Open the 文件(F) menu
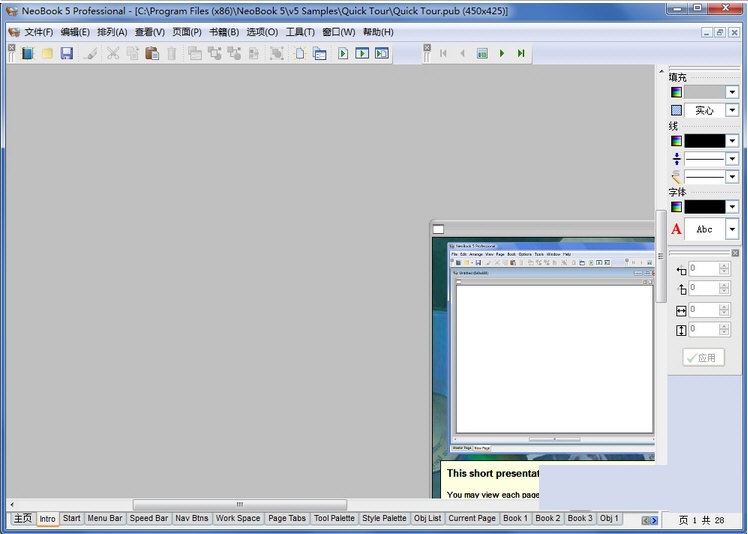748x534 pixels. (x=39, y=32)
